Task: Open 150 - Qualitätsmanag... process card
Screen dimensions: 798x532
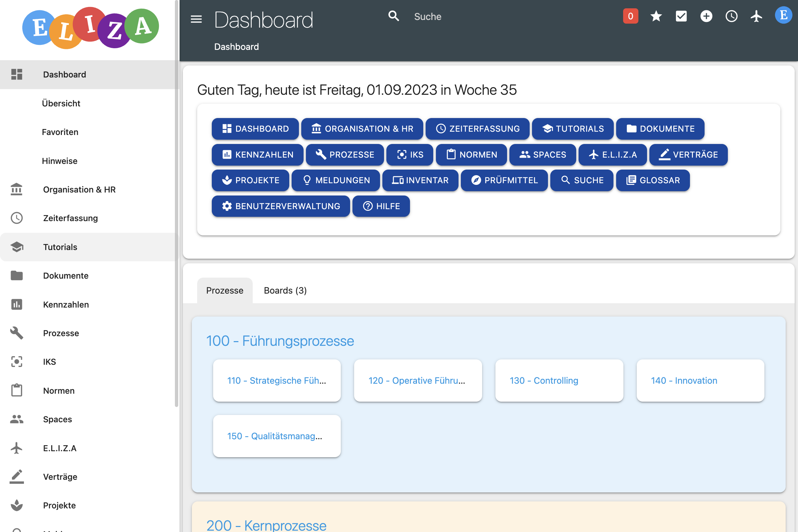Action: [x=277, y=436]
